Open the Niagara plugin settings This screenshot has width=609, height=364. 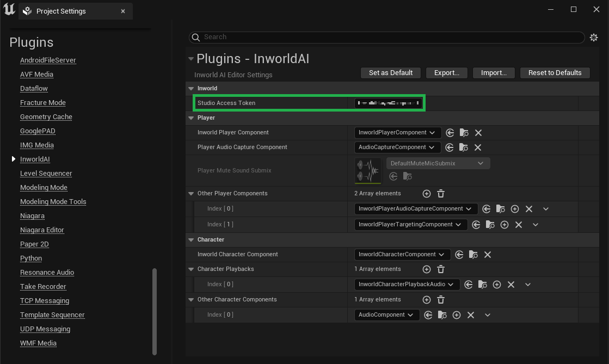coord(32,216)
